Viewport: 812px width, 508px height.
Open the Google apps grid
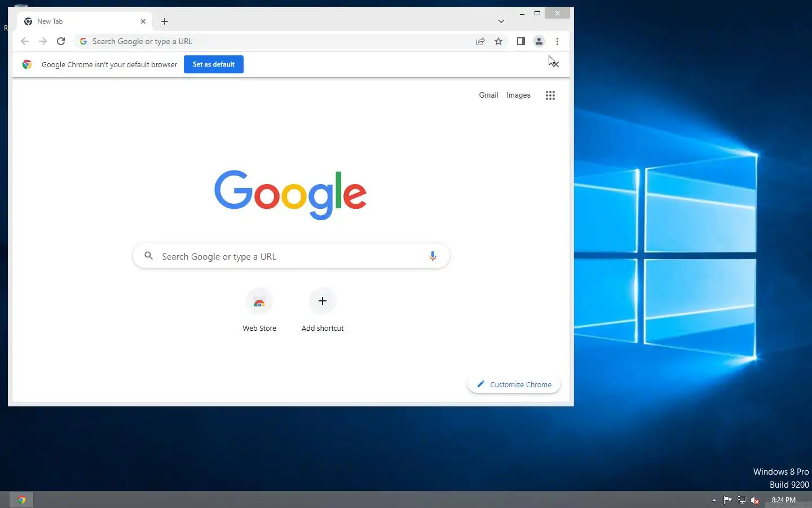tap(550, 95)
